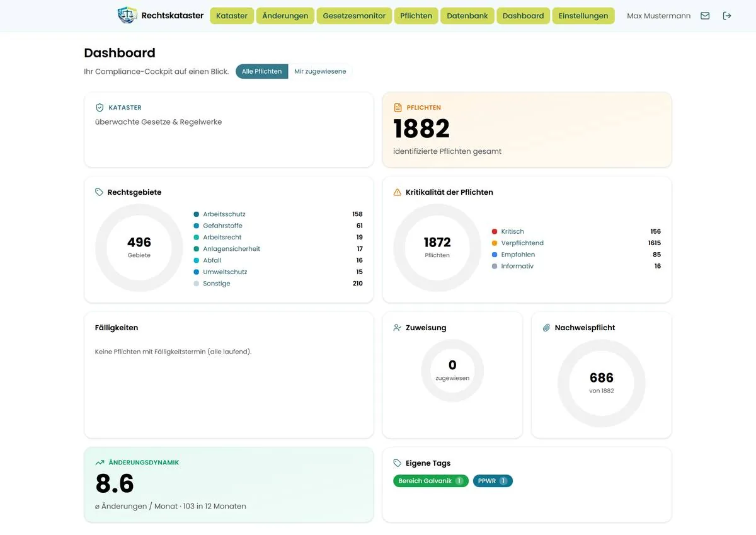Click the Sonstige legend label
The image size is (756, 535).
[216, 284]
